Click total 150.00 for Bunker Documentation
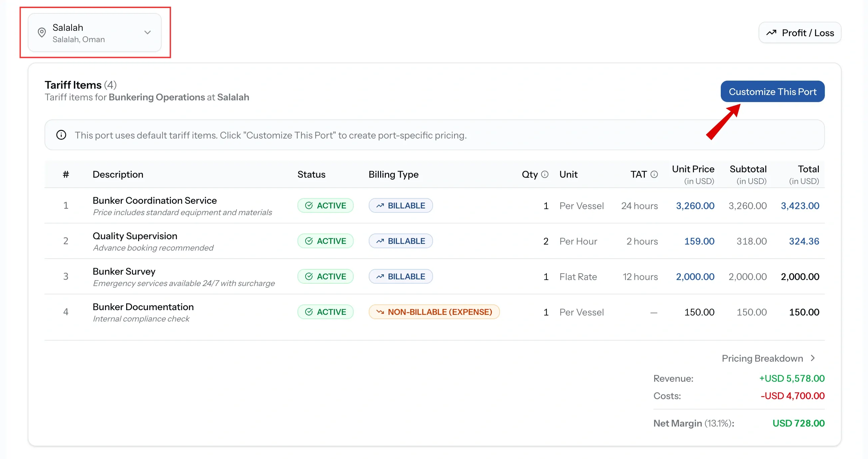This screenshot has width=868, height=459. click(x=804, y=312)
